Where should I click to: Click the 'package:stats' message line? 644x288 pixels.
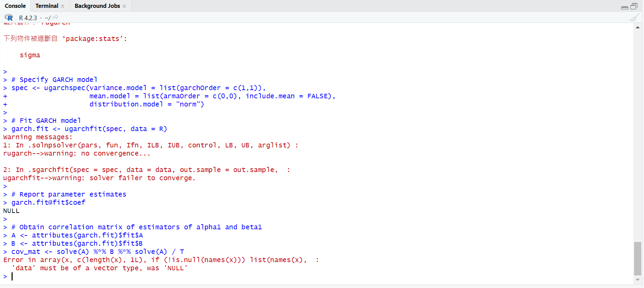[x=65, y=39]
